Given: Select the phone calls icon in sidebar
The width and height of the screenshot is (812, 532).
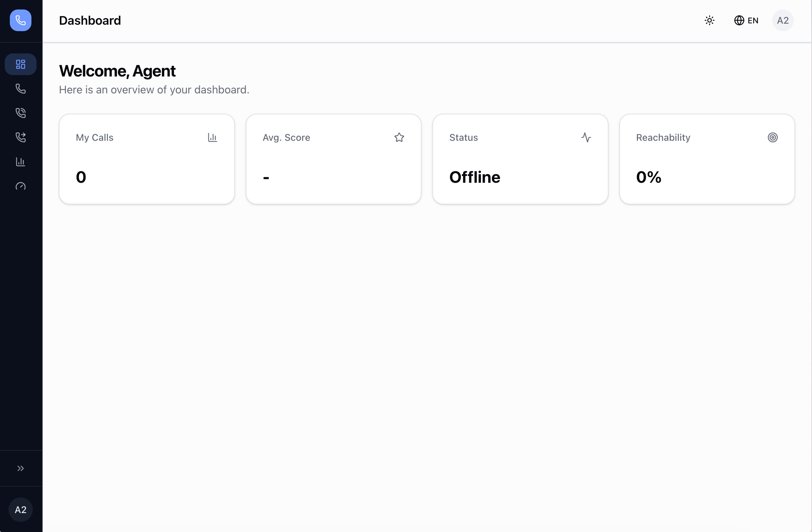Looking at the screenshot, I should 21,88.
